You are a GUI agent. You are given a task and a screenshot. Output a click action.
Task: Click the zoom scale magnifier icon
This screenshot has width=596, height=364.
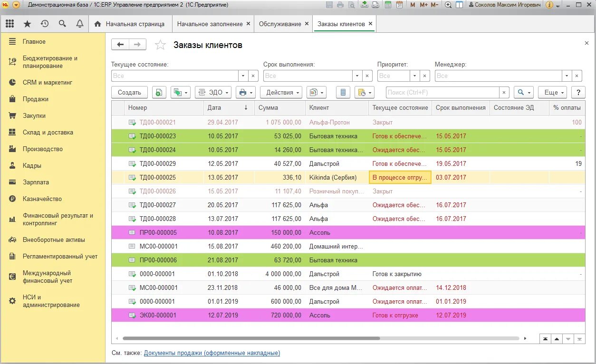click(448, 5)
